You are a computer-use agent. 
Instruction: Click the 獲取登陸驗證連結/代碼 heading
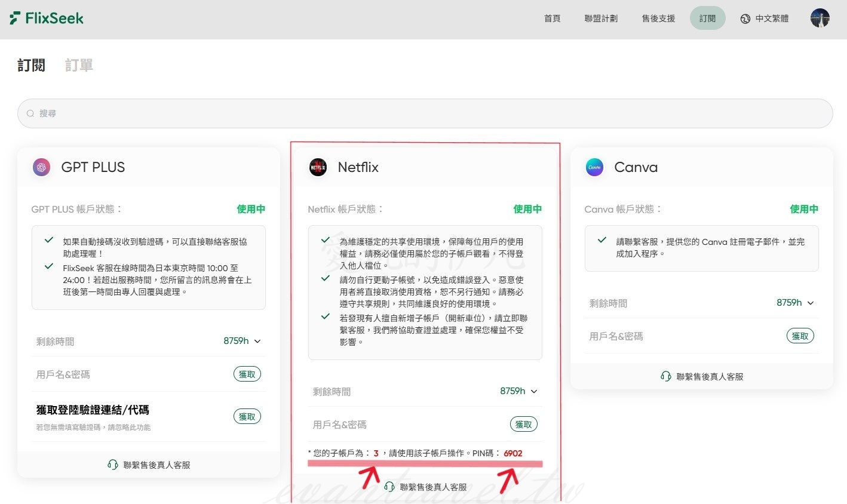click(93, 410)
